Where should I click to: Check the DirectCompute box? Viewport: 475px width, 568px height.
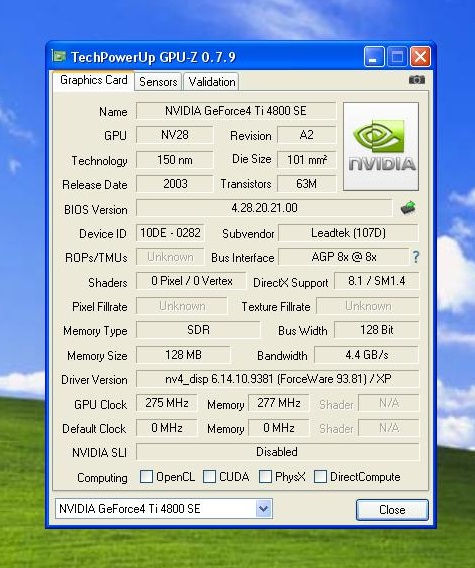(x=320, y=476)
